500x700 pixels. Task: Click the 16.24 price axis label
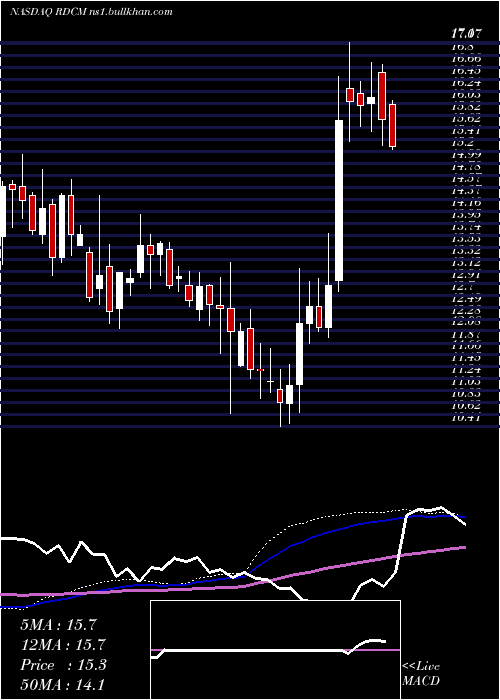(466, 83)
